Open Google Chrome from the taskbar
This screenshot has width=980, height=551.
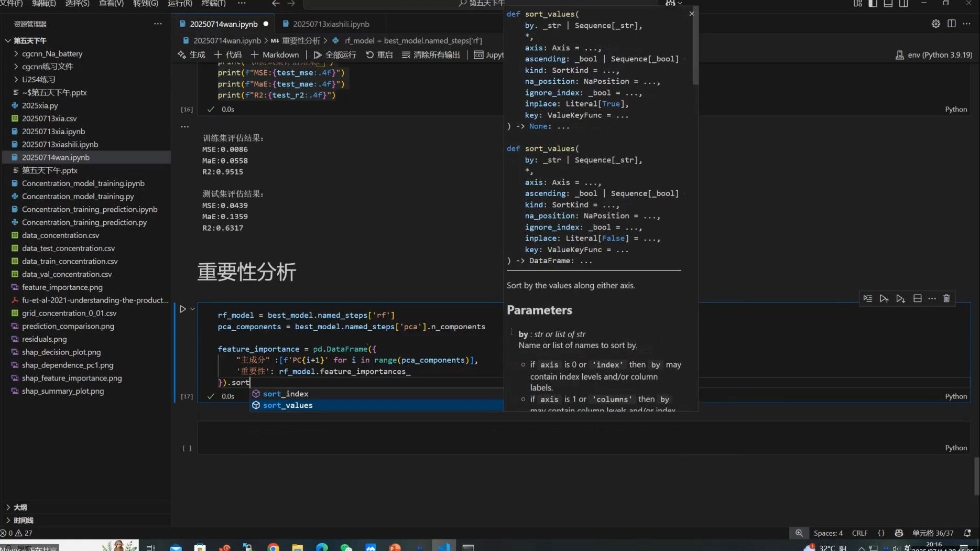[273, 547]
